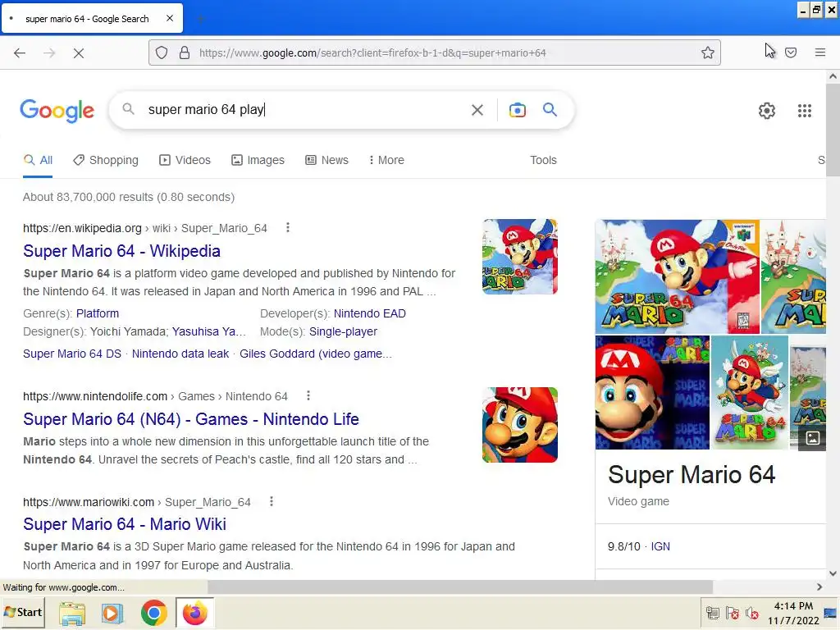Open winged Mario image in knowledge panel
The width and height of the screenshot is (840, 630).
(750, 393)
